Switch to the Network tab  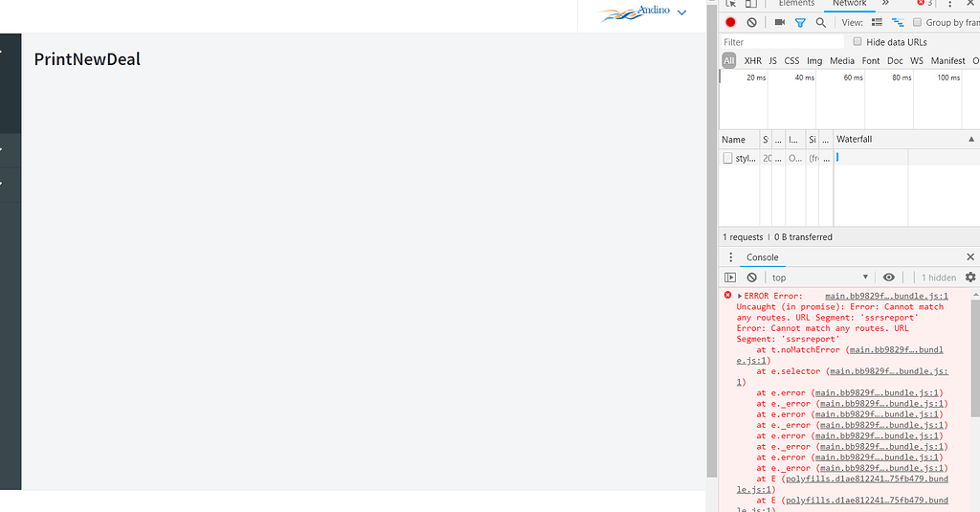point(850,3)
